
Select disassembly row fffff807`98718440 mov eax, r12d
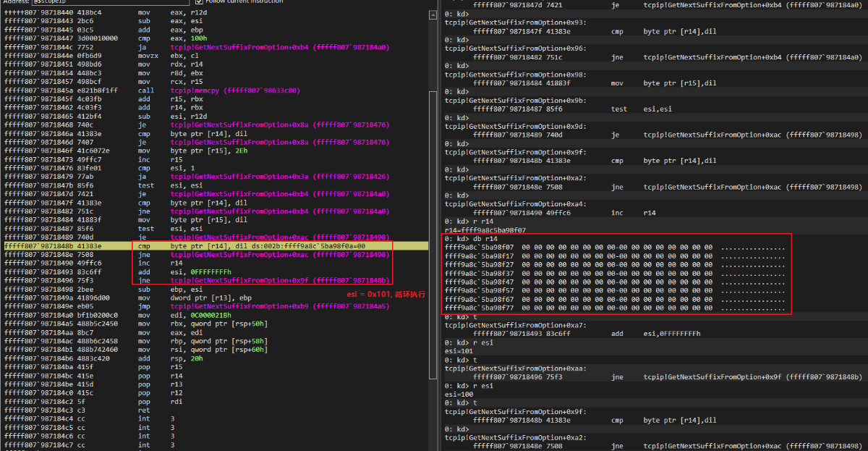point(216,13)
